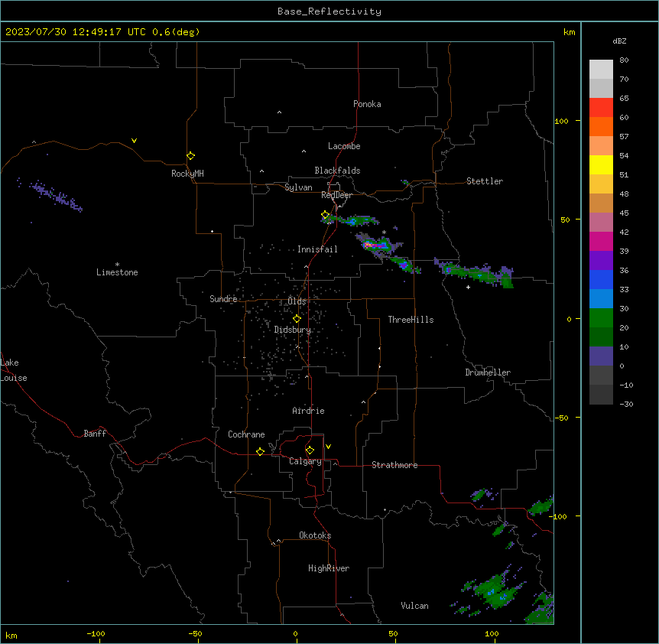Select the blue 33-36 dBZ legend swatch
Screen dimensions: 659x644
pyautogui.click(x=601, y=279)
